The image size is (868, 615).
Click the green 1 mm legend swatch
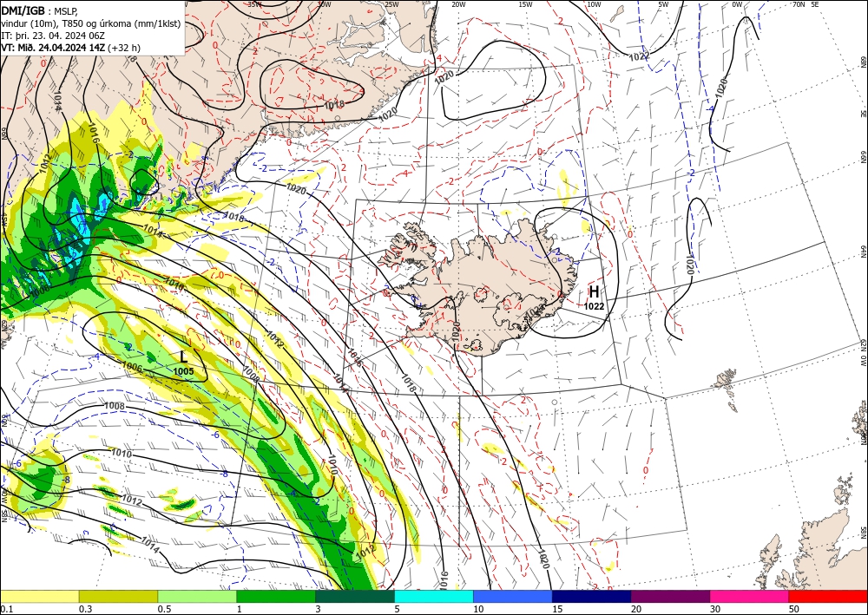pyautogui.click(x=276, y=596)
